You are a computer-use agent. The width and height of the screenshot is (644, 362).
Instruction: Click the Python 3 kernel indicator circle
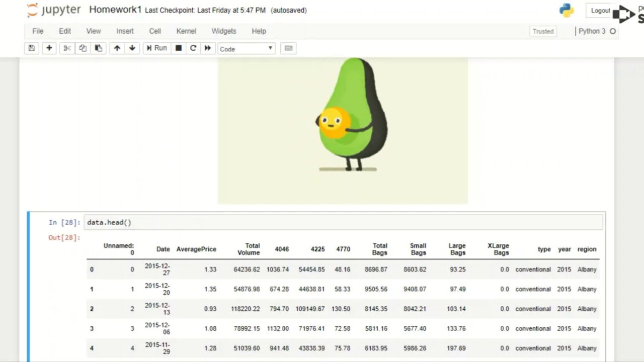612,31
